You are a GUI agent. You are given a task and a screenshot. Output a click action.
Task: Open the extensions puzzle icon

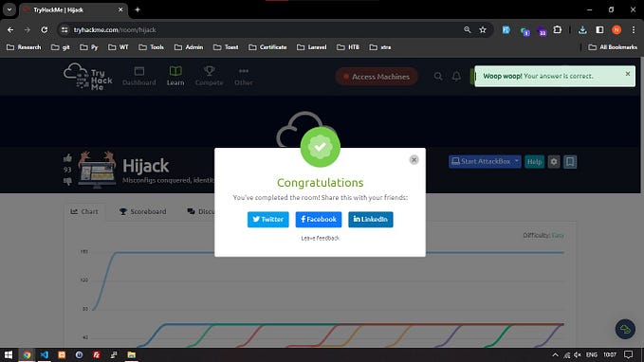click(x=558, y=29)
